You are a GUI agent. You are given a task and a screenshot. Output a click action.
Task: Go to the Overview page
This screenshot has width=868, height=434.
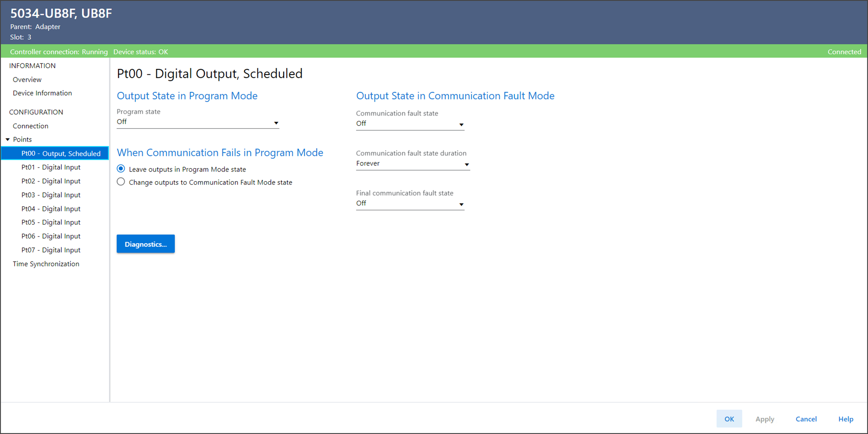tap(27, 79)
